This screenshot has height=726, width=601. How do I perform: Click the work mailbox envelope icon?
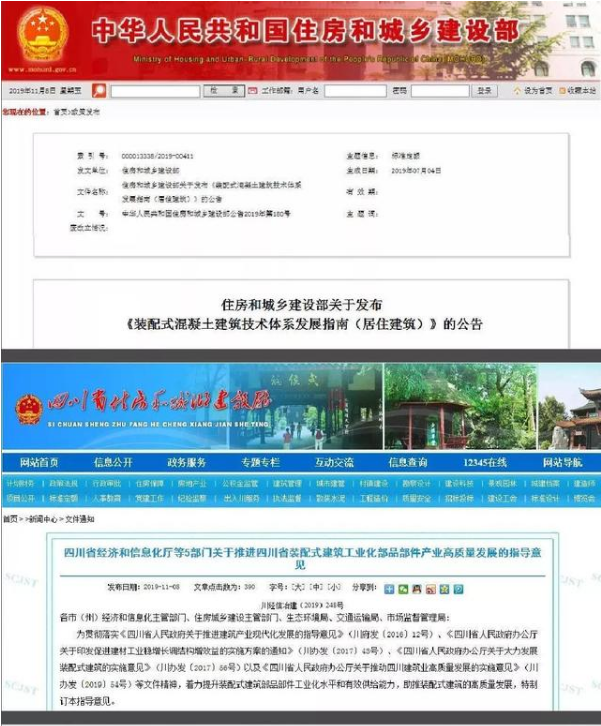252,91
